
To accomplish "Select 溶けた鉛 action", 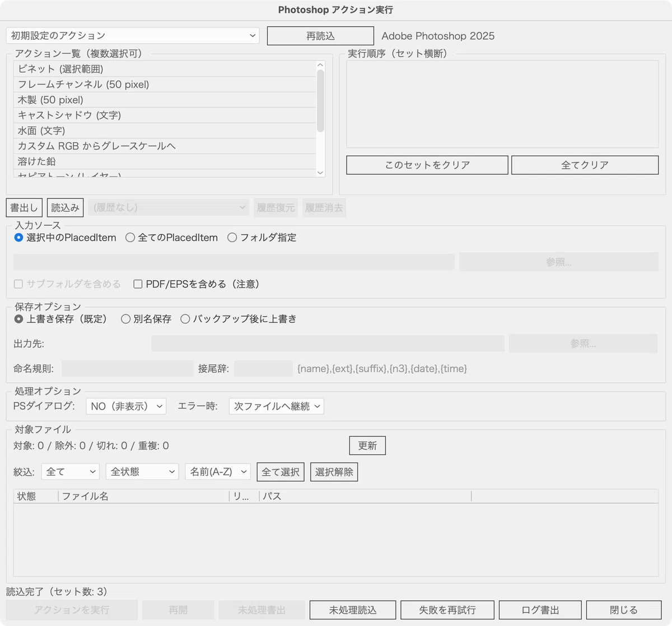I will coord(165,161).
